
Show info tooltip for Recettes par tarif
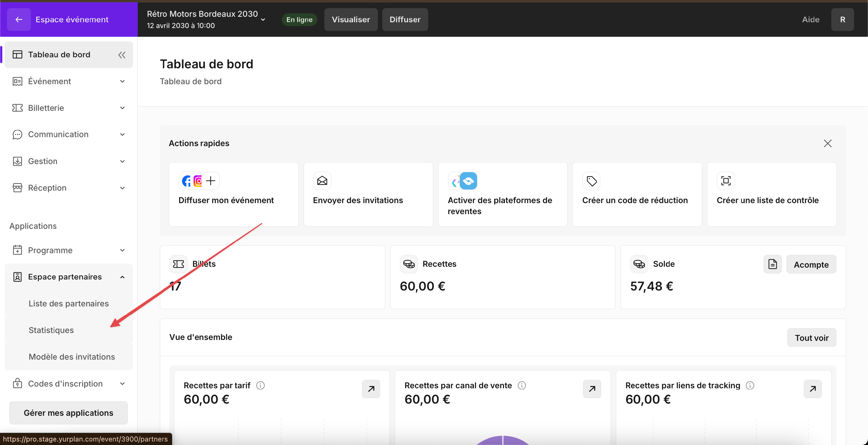pos(260,385)
